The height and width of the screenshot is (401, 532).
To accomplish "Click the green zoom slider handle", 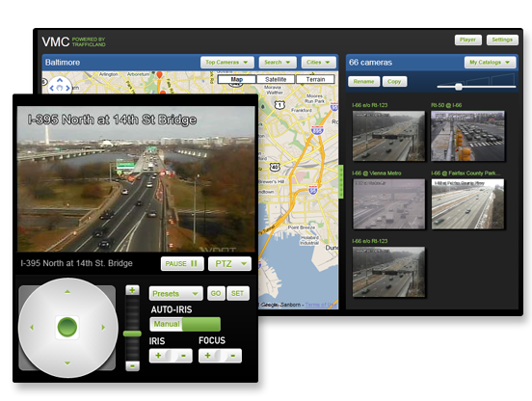I will (132, 334).
